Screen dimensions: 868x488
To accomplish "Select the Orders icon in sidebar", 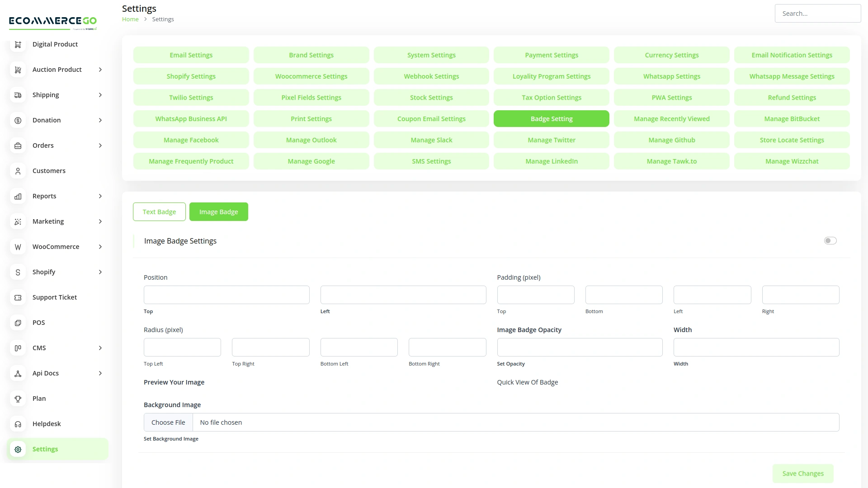I will (x=18, y=145).
